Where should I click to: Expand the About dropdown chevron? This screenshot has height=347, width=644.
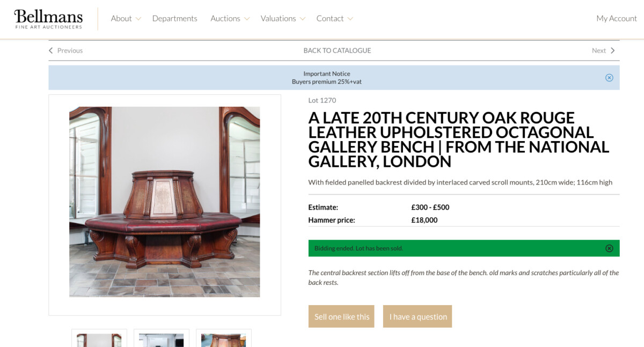[138, 19]
